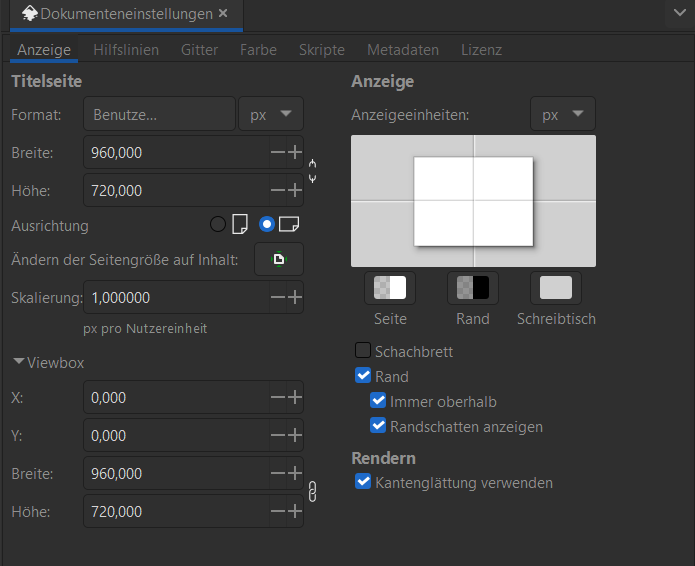Toggle Randschatten anzeigen checkbox

pos(378,425)
